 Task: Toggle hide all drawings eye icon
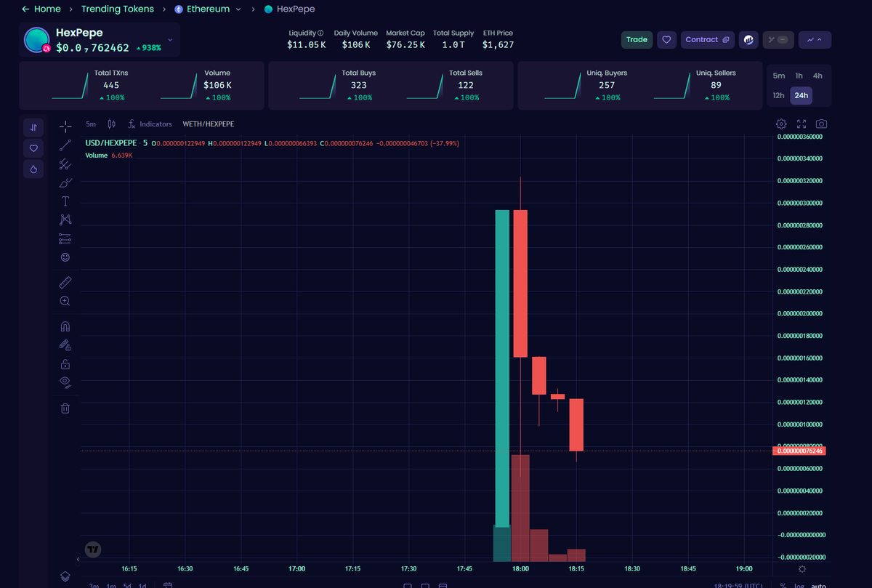[65, 382]
